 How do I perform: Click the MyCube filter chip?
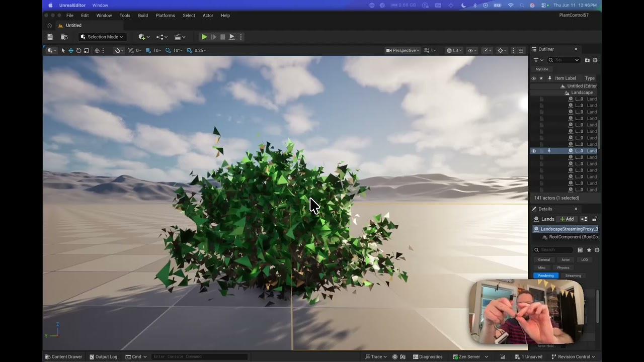click(542, 69)
